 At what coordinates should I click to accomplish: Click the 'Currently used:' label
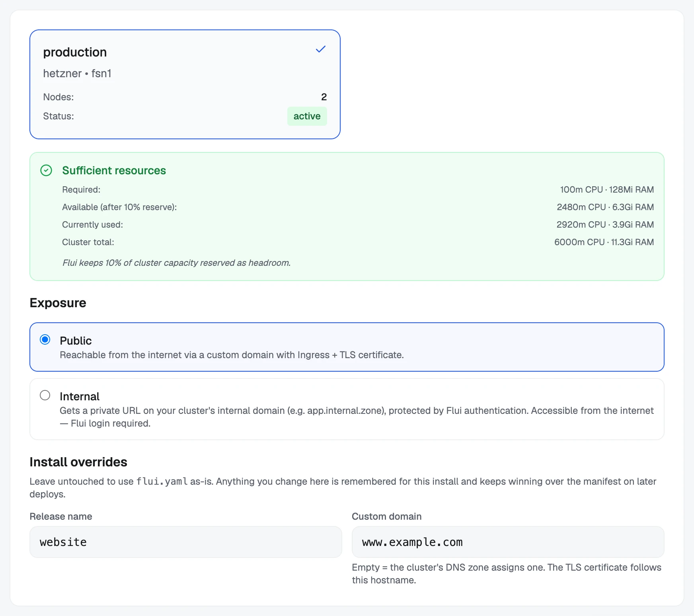(93, 225)
